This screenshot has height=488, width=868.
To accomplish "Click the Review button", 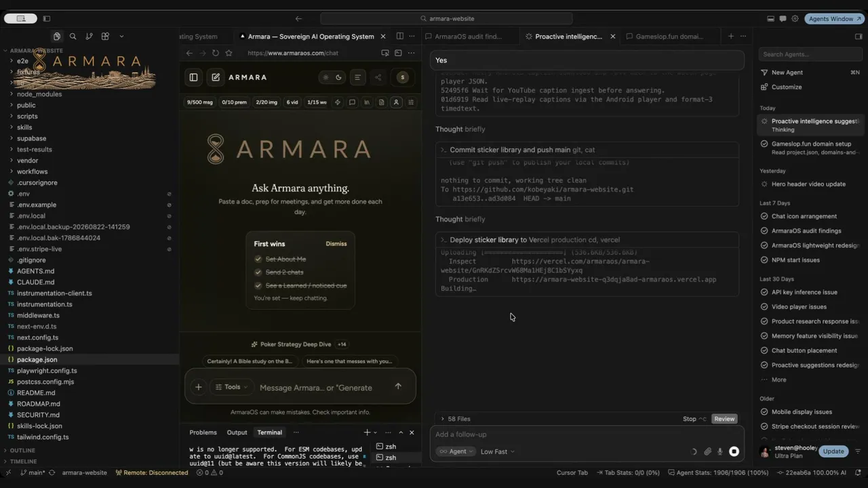I will 724,419.
